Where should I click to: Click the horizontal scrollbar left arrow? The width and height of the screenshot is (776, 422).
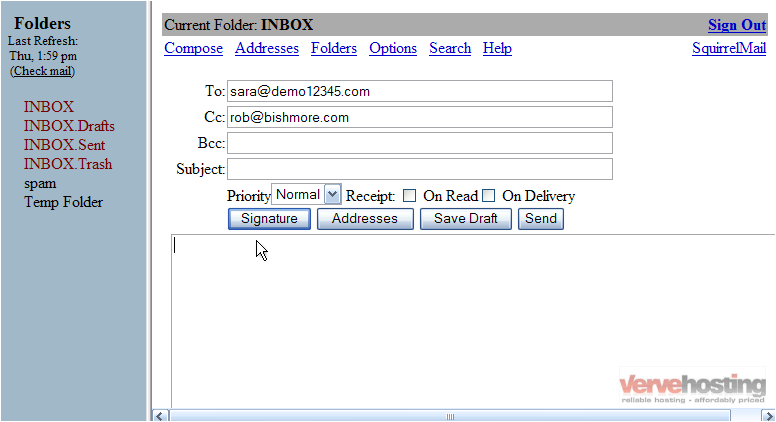[159, 416]
